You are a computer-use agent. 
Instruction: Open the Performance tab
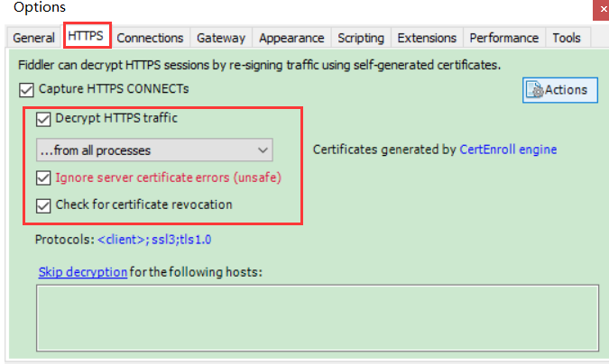point(504,38)
